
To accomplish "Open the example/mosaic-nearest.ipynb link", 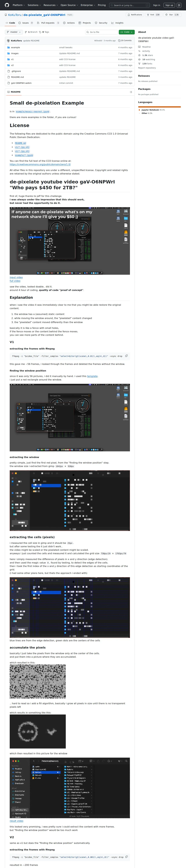I will point(32,112).
